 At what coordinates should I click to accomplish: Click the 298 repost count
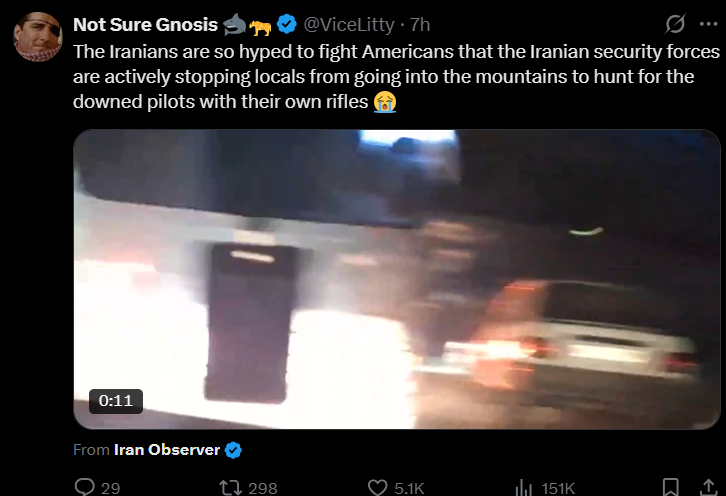coord(263,488)
